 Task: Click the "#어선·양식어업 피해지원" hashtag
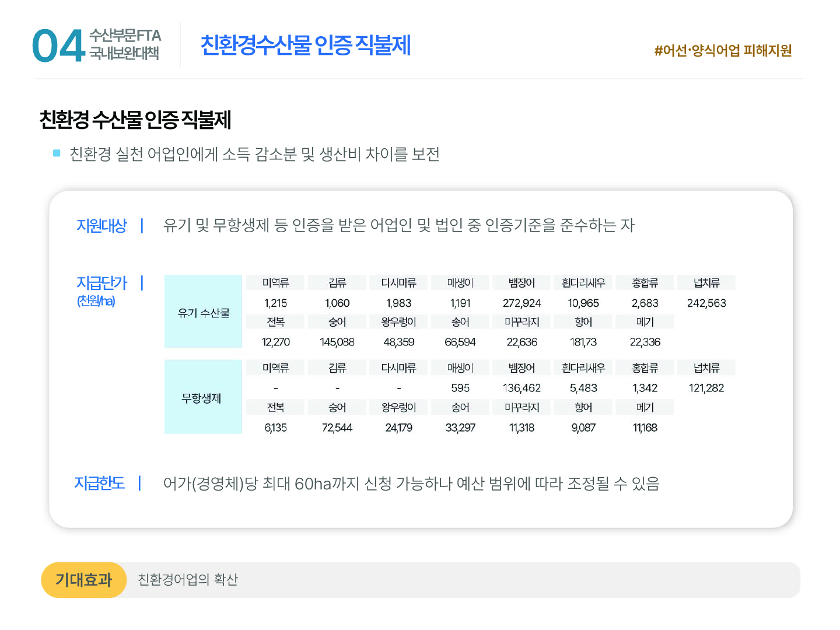(723, 51)
